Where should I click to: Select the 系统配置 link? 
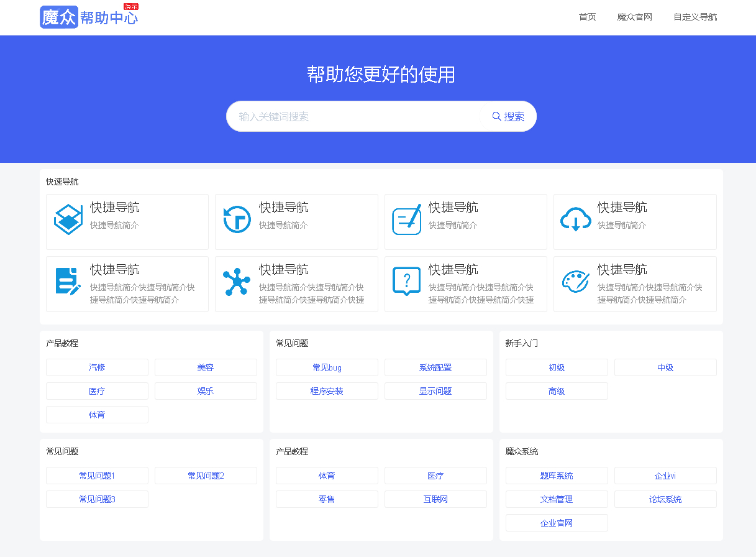pyautogui.click(x=435, y=367)
